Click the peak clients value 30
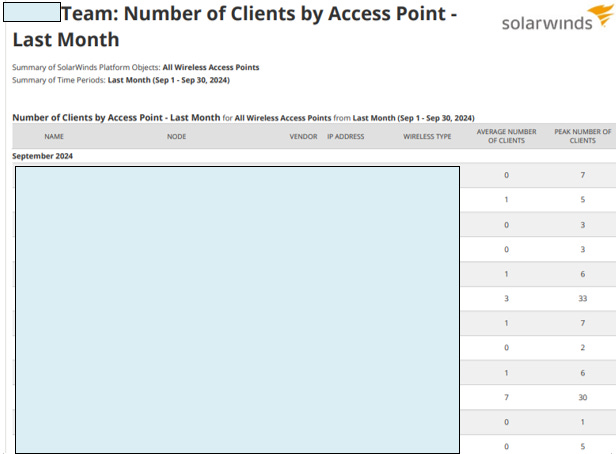The height and width of the screenshot is (454, 616). click(x=583, y=397)
